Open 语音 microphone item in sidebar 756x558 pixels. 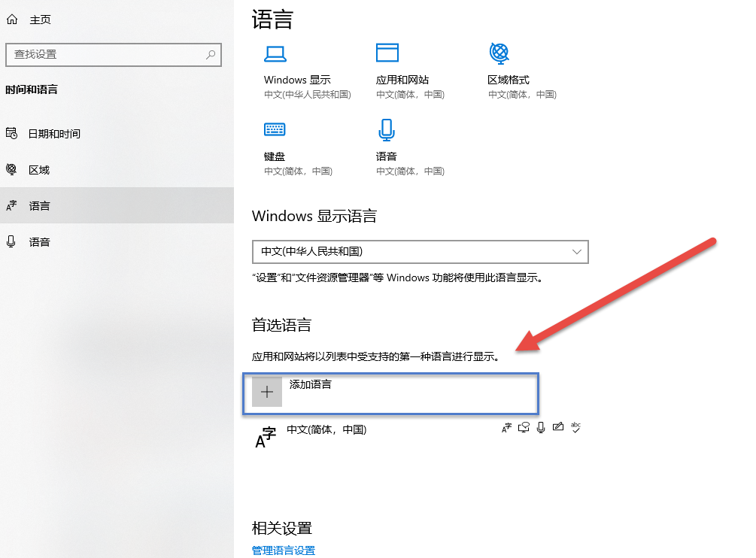point(39,242)
